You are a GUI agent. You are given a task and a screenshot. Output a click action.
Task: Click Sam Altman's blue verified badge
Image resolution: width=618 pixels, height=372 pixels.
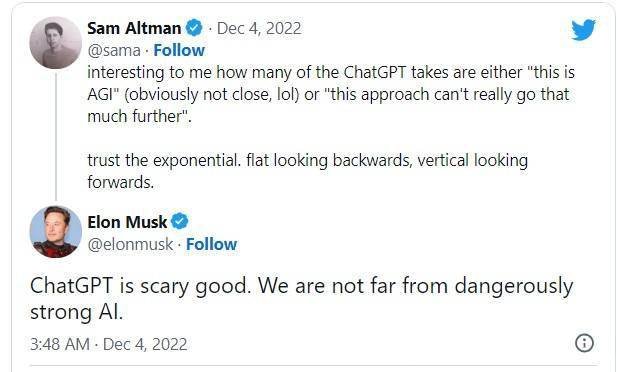point(194,28)
